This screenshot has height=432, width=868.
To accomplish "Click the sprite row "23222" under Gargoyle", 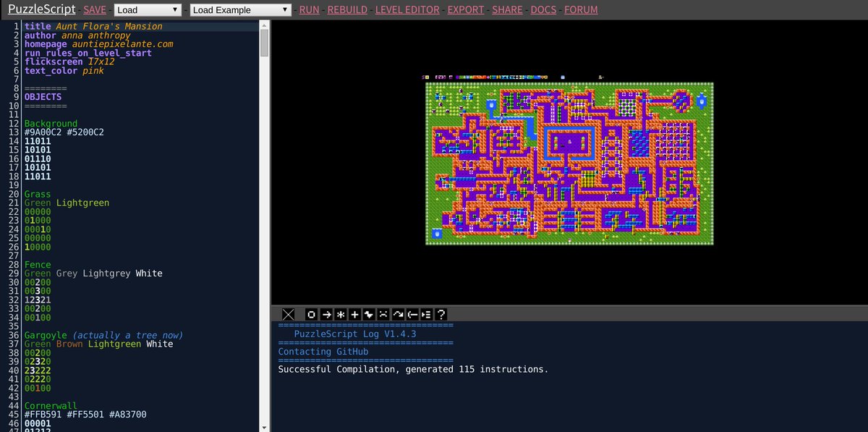I will (38, 371).
